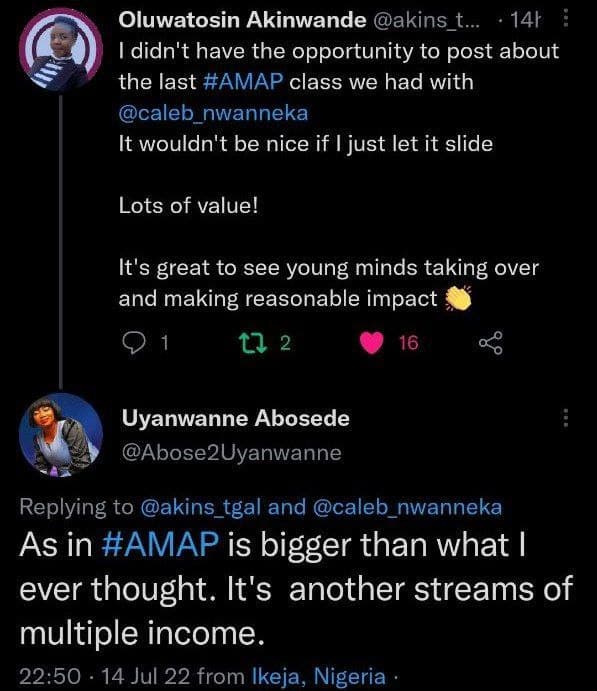View Uyanwanne Abosede's profile picture
597x691 pixels.
[x=61, y=435]
